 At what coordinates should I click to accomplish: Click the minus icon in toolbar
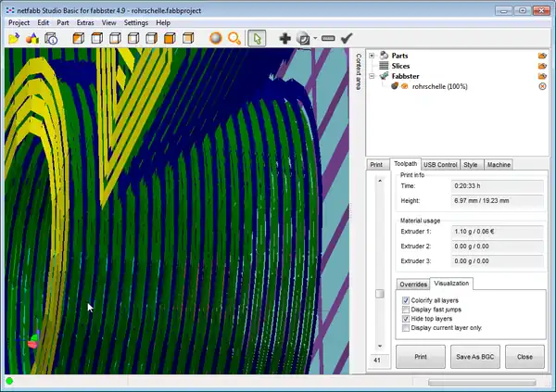tap(327, 38)
